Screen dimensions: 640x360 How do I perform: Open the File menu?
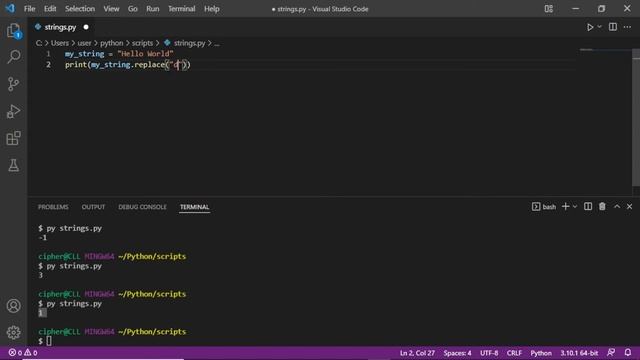click(29, 9)
